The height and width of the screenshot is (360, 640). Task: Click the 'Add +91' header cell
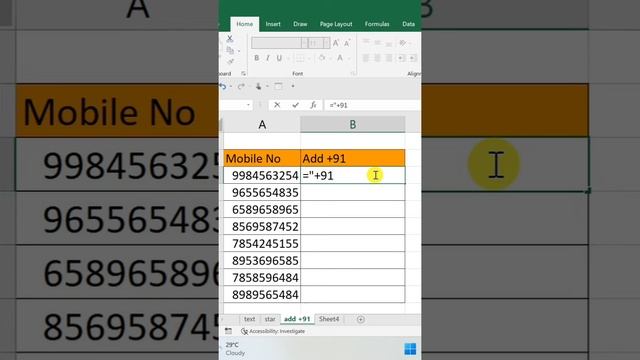point(353,158)
